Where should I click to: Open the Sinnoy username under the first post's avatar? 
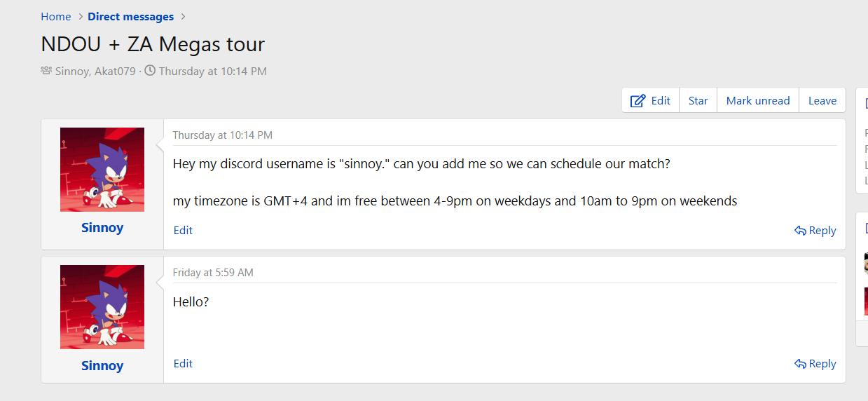[x=102, y=228]
